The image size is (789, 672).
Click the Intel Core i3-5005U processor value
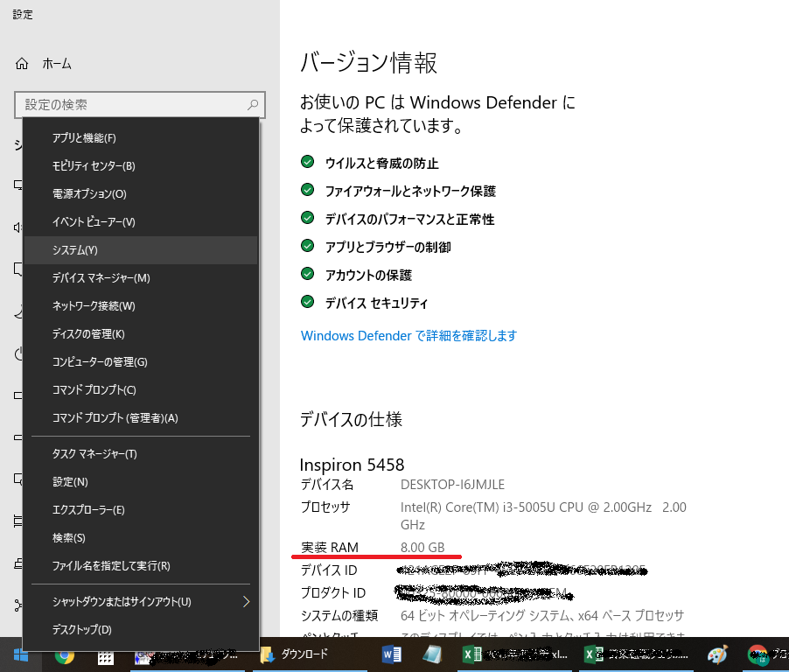[x=543, y=516]
